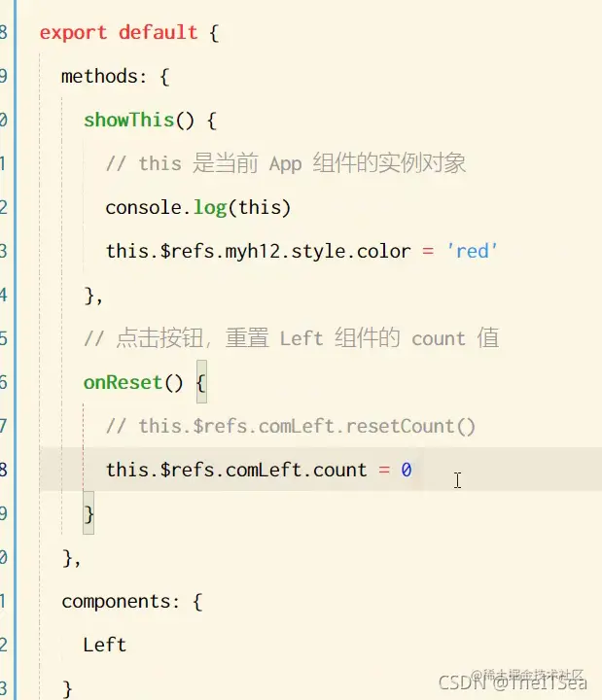
Task: Click the 'default' keyword
Action: (x=159, y=33)
